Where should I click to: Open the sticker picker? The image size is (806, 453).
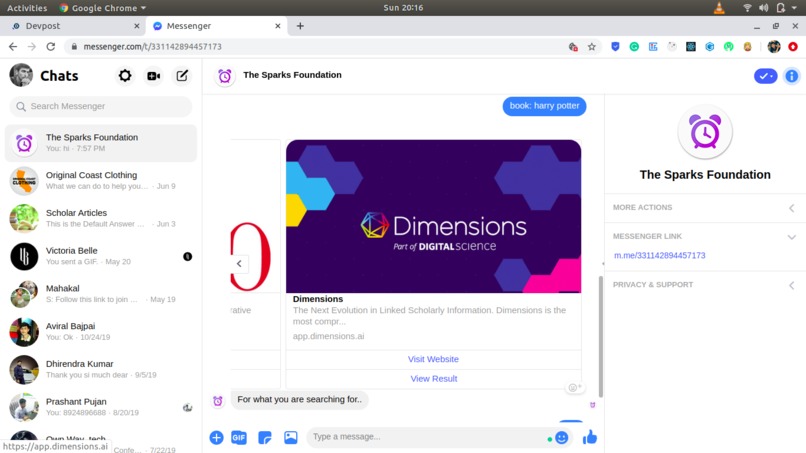click(265, 438)
